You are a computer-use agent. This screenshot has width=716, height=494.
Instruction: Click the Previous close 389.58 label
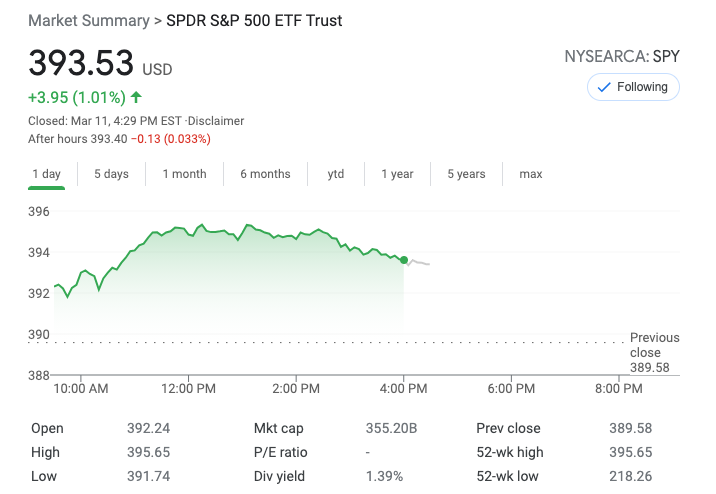click(x=654, y=353)
